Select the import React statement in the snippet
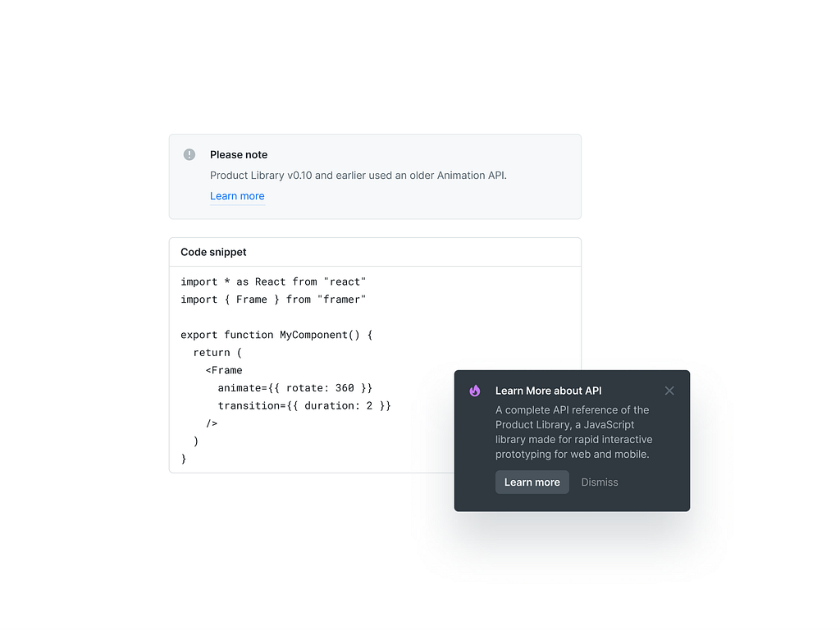The height and width of the screenshot is (631, 840). point(273,281)
